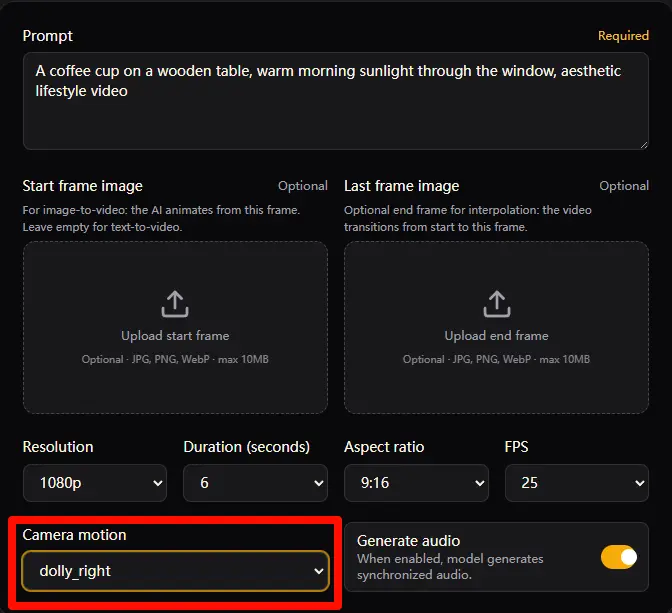The image size is (672, 613).
Task: Click the chevron arrow on Camera motion selector
Action: (x=319, y=571)
